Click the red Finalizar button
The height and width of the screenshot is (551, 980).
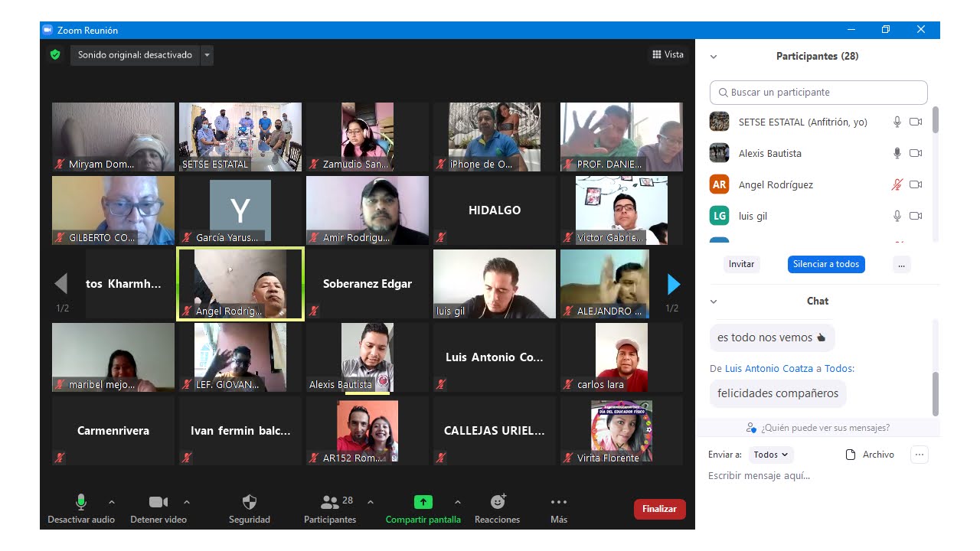(659, 509)
